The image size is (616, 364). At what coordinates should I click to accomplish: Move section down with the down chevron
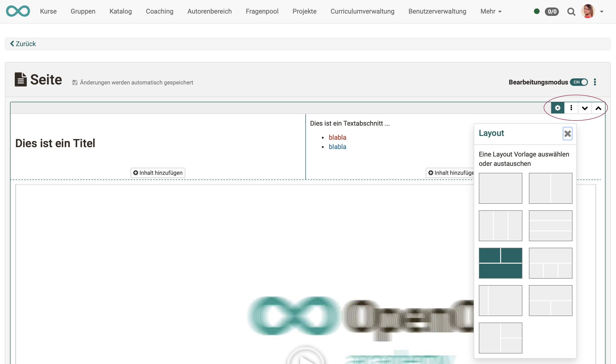pos(585,108)
